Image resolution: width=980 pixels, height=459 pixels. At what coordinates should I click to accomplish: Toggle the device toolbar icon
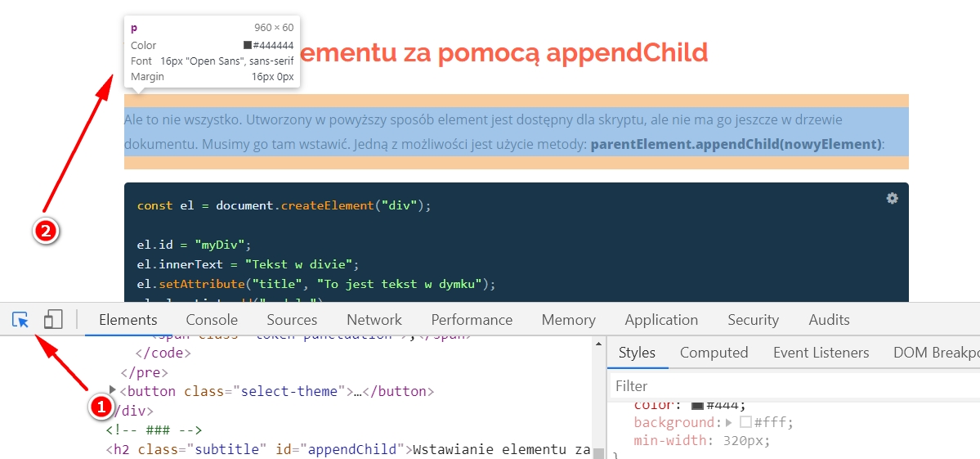click(53, 320)
